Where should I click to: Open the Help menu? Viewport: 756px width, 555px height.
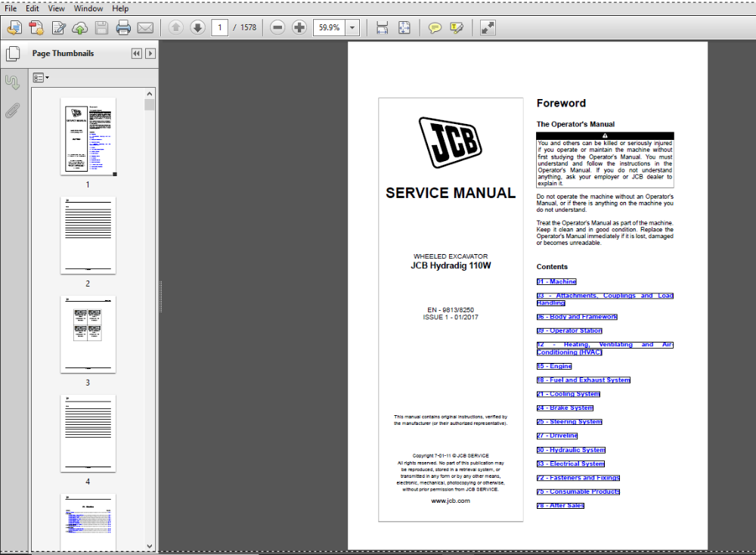point(120,8)
